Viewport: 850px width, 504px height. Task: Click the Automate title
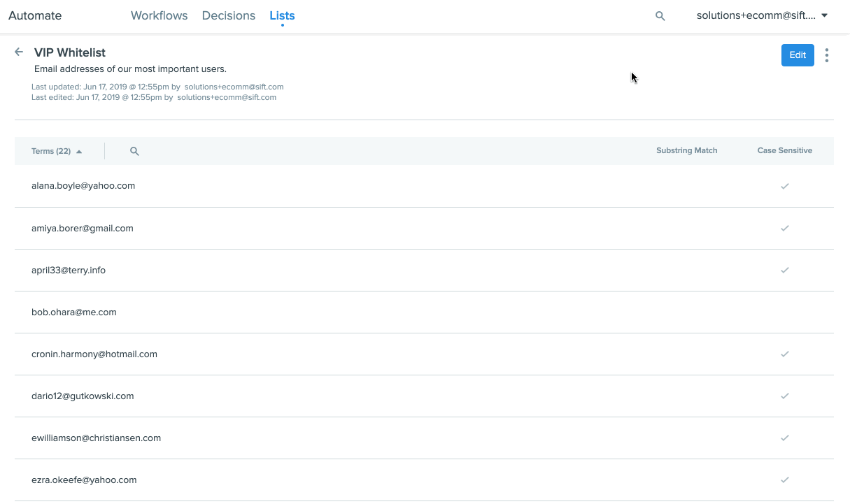point(35,15)
